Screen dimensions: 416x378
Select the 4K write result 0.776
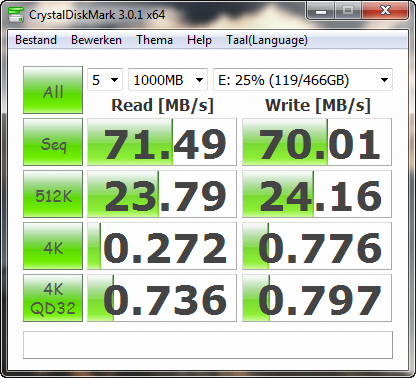click(317, 246)
